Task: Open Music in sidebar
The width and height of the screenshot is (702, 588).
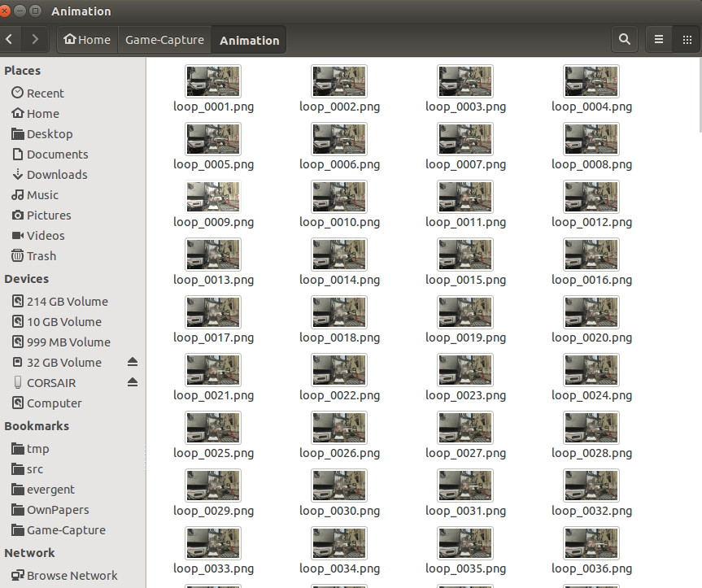Action: (x=72, y=195)
